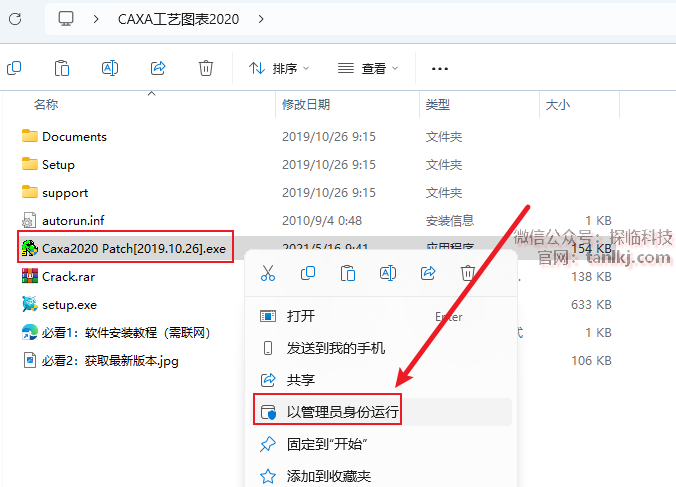Click the This PC monitor icon

[66, 19]
